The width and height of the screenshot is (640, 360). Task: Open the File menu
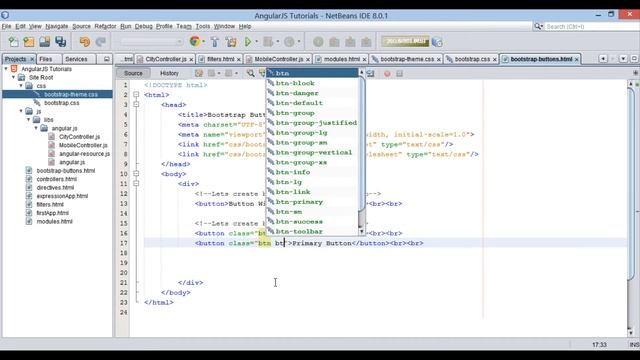[x=6, y=26]
